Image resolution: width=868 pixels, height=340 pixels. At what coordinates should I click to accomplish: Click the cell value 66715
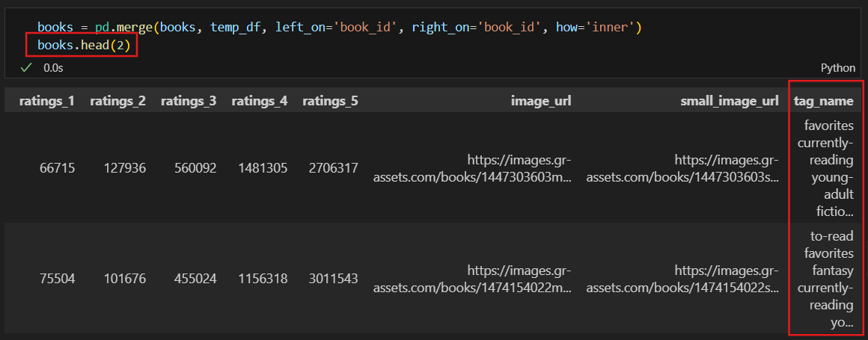click(x=57, y=167)
